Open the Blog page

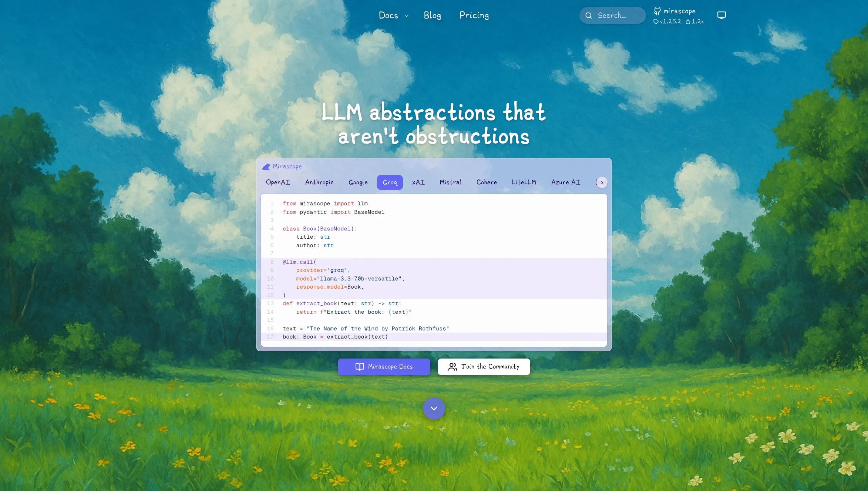coord(432,15)
